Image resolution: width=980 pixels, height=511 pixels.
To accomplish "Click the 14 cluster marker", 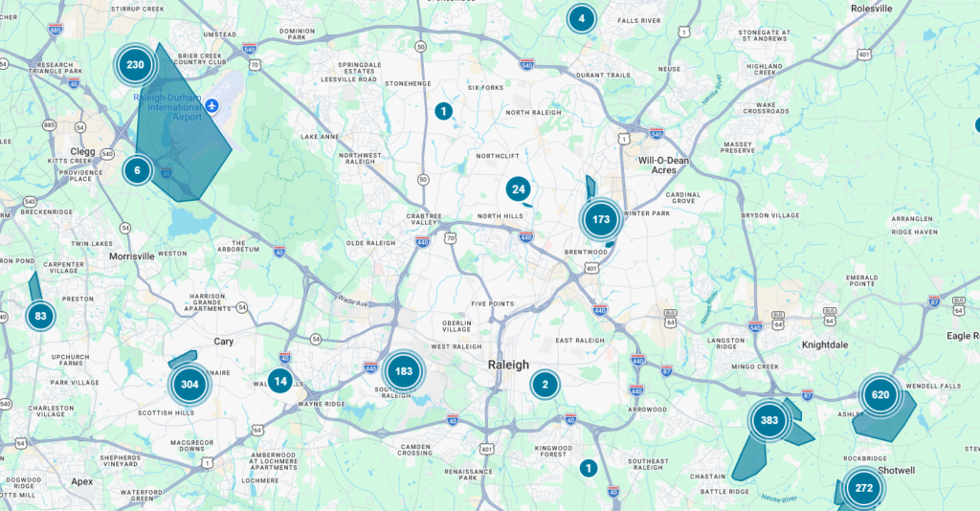I will coord(280,381).
